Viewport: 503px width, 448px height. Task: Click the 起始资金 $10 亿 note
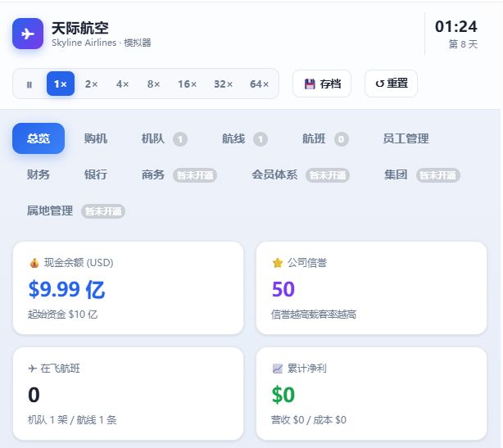pyautogui.click(x=62, y=314)
